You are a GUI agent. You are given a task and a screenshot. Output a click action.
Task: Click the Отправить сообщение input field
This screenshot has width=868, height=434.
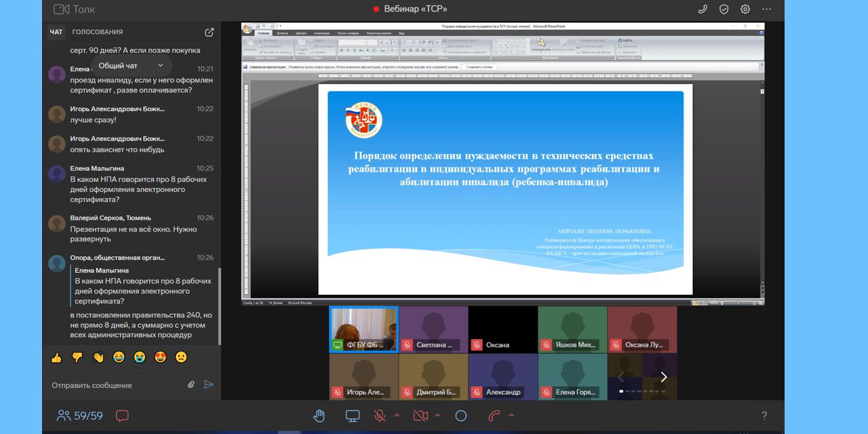(x=115, y=385)
